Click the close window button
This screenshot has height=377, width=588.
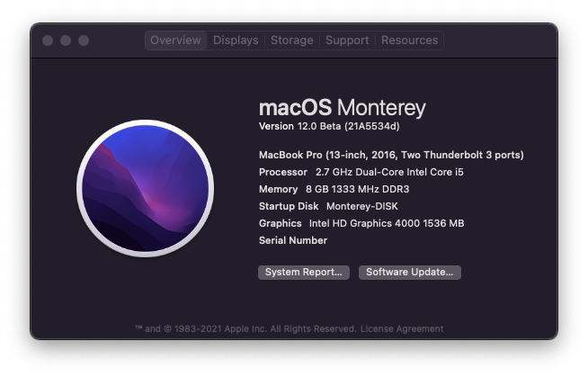[x=48, y=40]
